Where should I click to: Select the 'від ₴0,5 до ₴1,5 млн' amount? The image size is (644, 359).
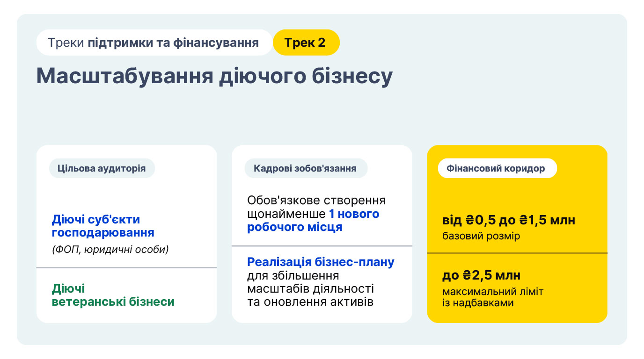click(x=509, y=220)
